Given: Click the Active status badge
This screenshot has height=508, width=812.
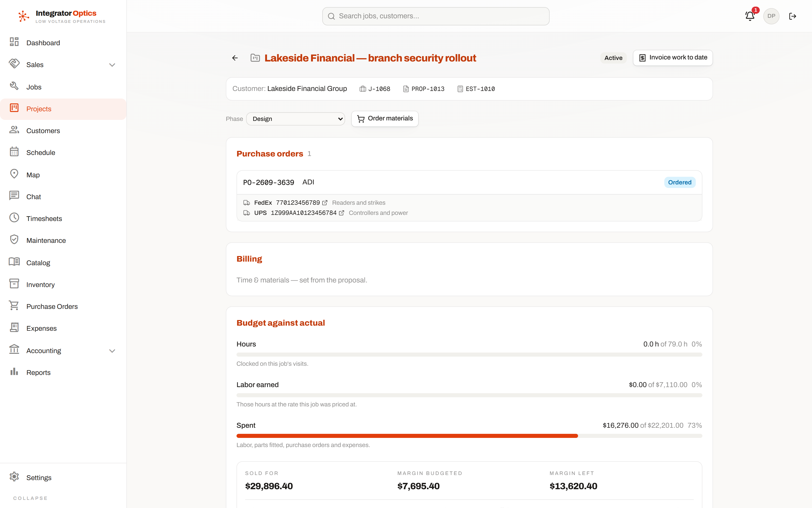Looking at the screenshot, I should [613, 58].
